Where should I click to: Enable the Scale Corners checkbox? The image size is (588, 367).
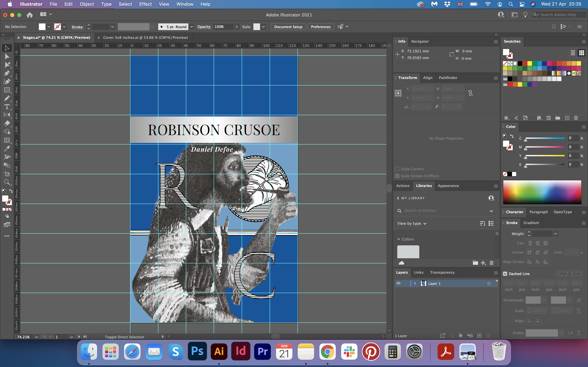click(x=397, y=169)
